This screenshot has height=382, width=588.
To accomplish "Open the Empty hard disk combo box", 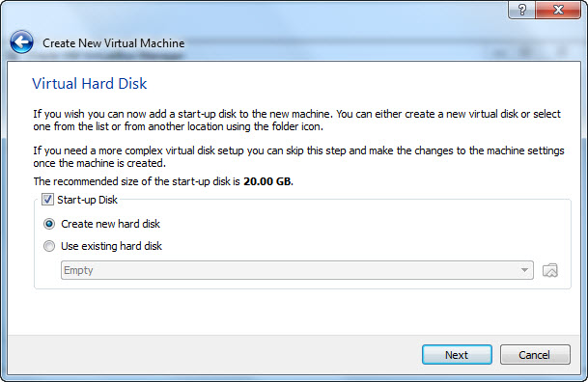I will [x=297, y=270].
